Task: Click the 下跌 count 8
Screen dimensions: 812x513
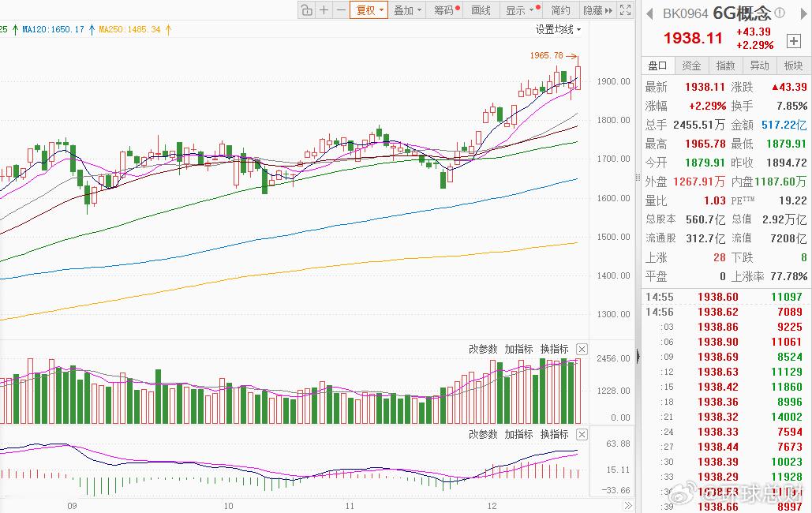Action: click(x=803, y=257)
